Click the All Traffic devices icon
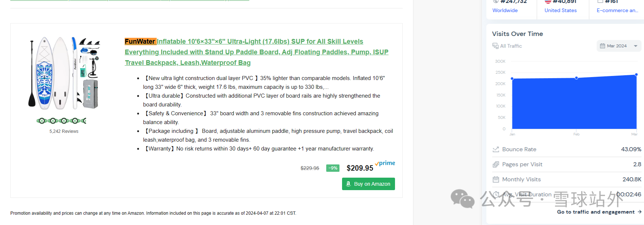Screen dimensions: 644x225 (x=495, y=46)
